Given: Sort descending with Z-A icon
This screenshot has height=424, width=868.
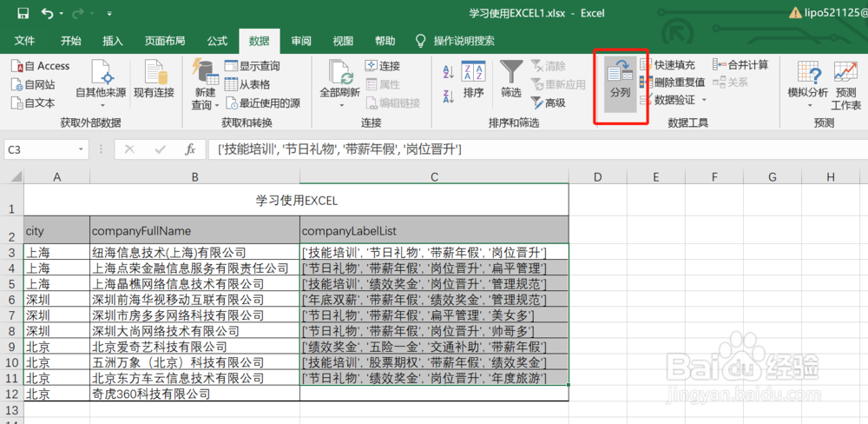Looking at the screenshot, I should (449, 96).
